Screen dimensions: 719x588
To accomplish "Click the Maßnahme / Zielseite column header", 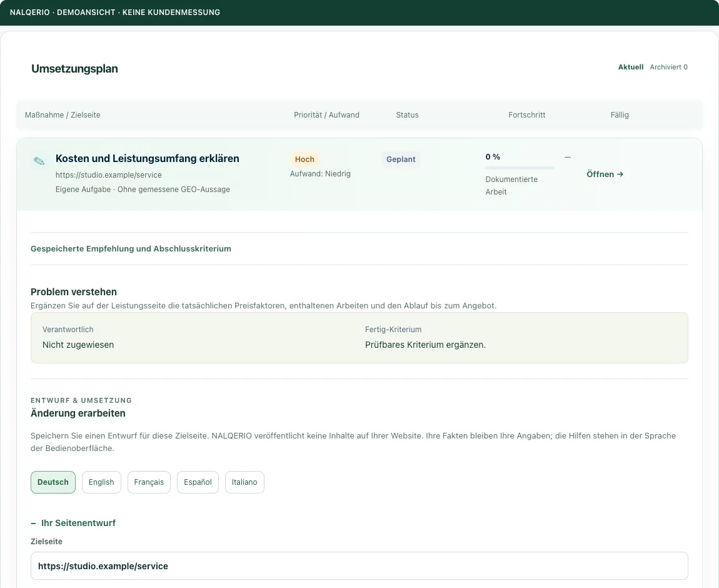I will (63, 115).
